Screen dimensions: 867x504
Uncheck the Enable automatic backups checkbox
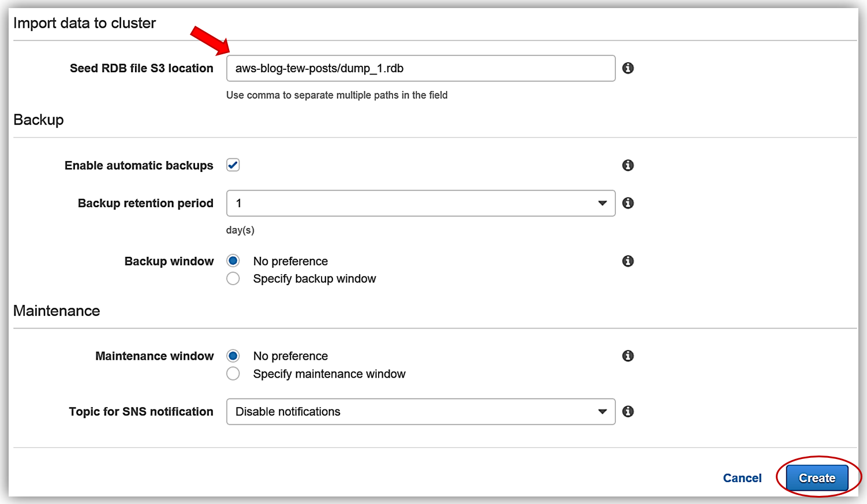point(233,166)
